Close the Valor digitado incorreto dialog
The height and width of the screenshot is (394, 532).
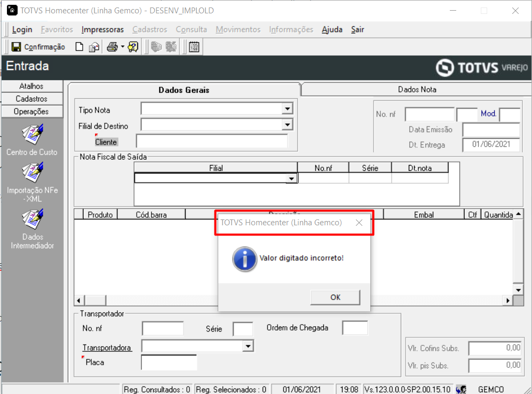359,223
